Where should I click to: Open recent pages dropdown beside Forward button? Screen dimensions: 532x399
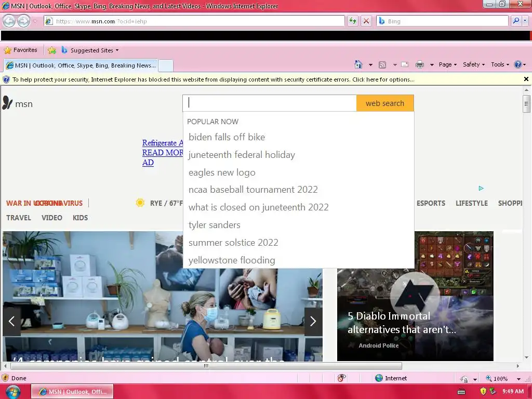point(35,21)
